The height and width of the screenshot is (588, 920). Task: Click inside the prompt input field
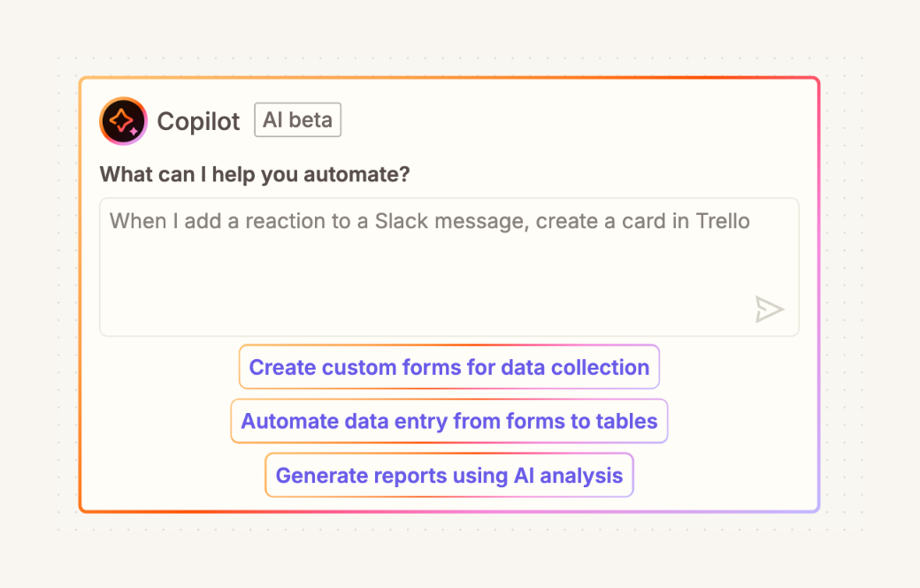pyautogui.click(x=448, y=265)
